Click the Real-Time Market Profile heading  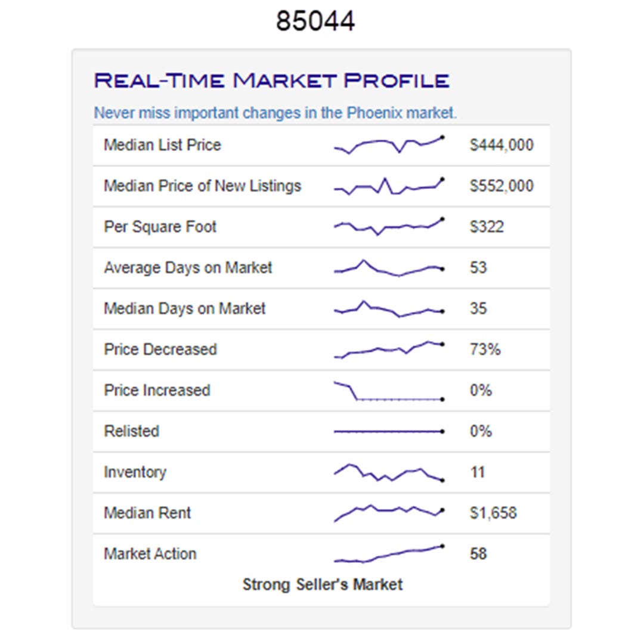(x=271, y=80)
